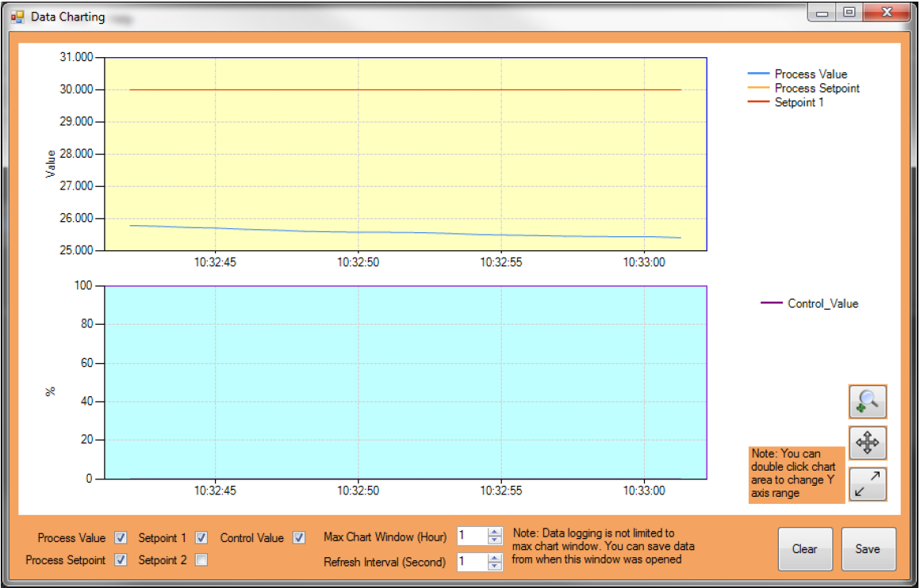Increase Max Chart Window hour value
920x588 pixels.
click(495, 533)
